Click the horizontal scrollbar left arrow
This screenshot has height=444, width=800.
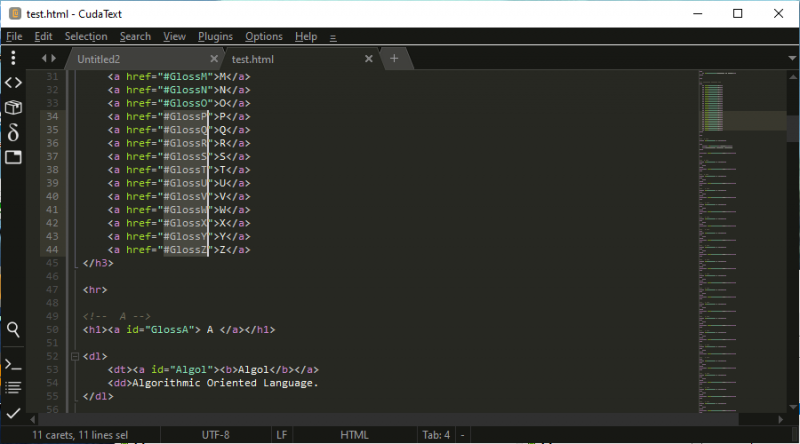(33, 420)
